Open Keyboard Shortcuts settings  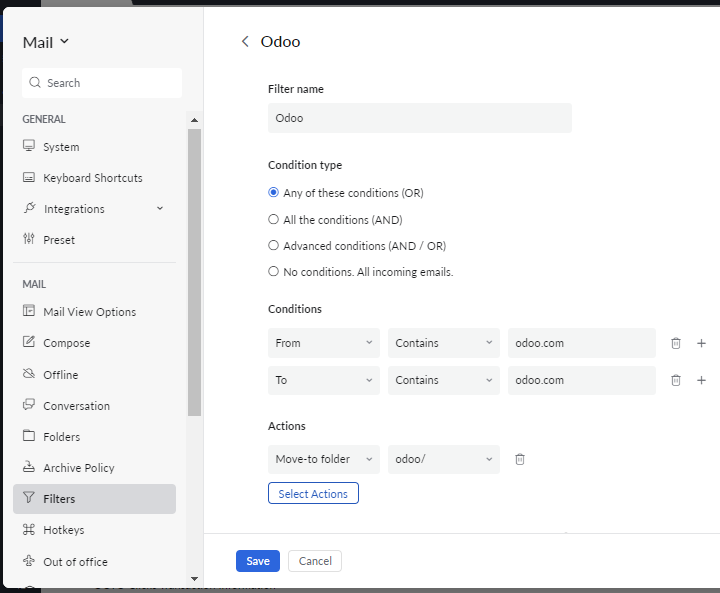94,178
